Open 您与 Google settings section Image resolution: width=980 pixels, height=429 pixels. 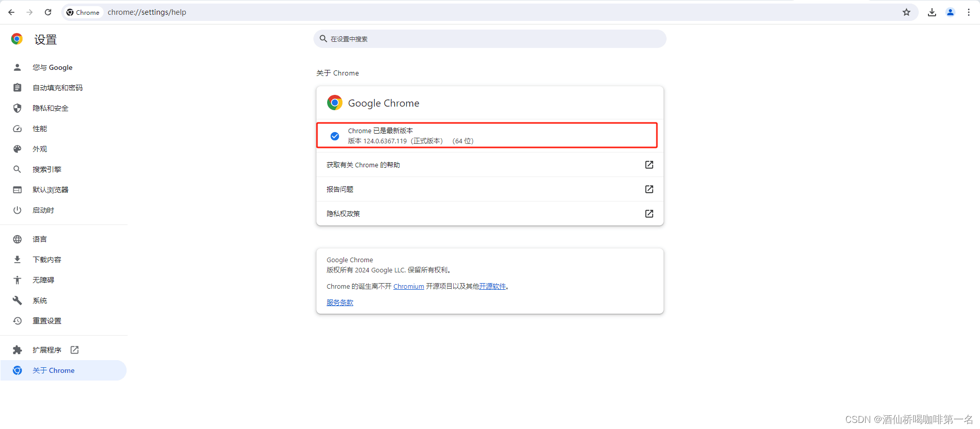click(x=64, y=67)
